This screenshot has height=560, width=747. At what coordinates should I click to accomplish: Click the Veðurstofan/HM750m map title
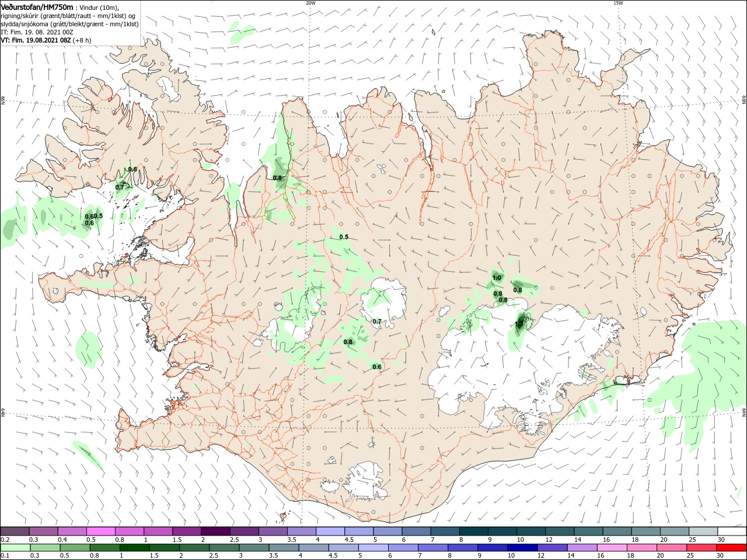pos(37,6)
